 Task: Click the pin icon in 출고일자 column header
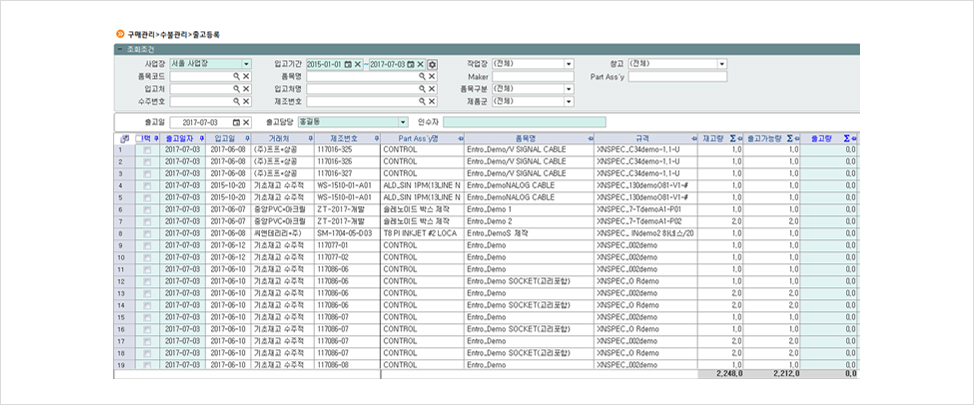(201, 138)
